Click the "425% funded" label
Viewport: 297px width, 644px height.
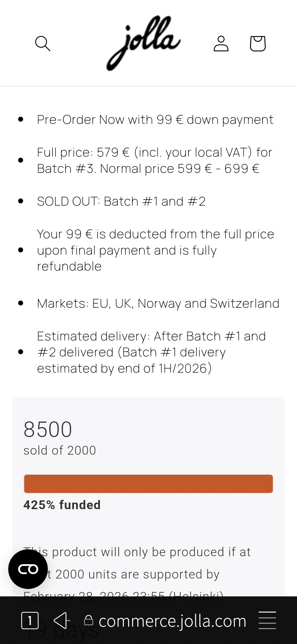tap(62, 505)
